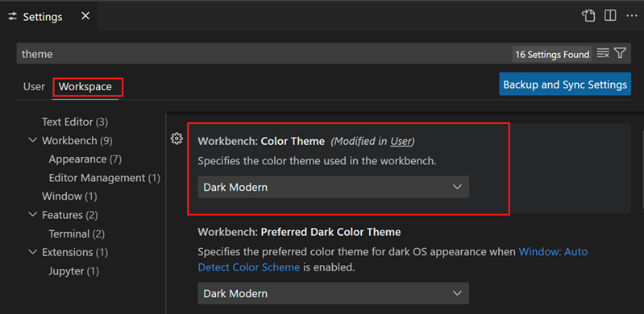Screen dimensions: 644x314
Task: Click the gear icon beside Color Theme
Action: pos(177,138)
